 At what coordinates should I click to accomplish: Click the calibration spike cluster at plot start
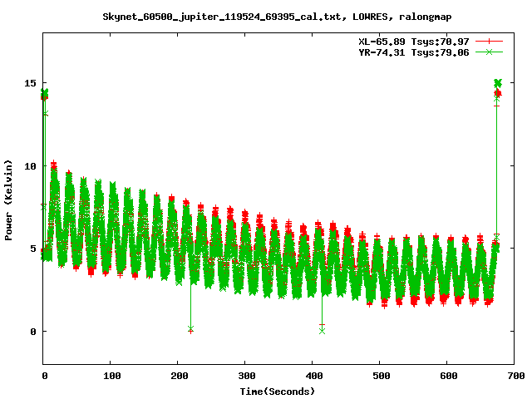point(44,94)
